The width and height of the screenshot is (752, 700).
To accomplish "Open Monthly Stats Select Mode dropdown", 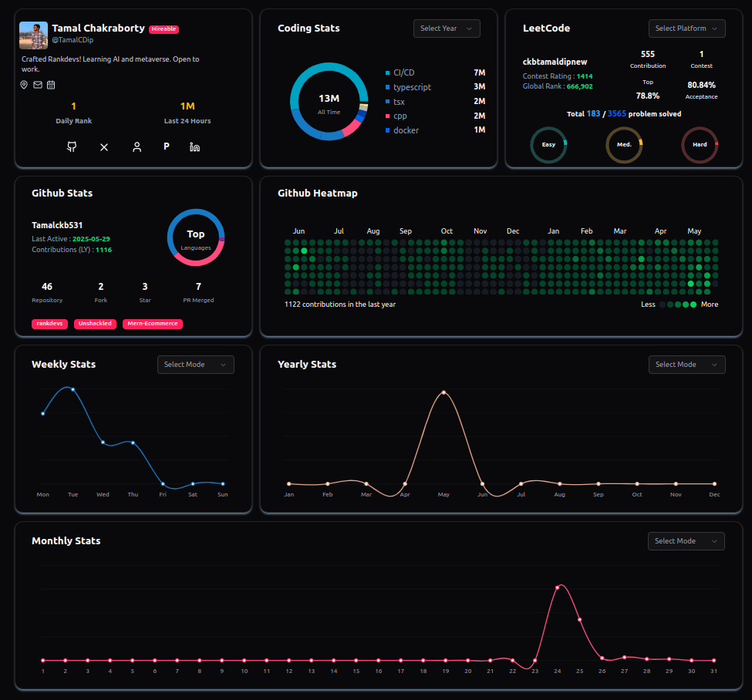I will tap(686, 541).
